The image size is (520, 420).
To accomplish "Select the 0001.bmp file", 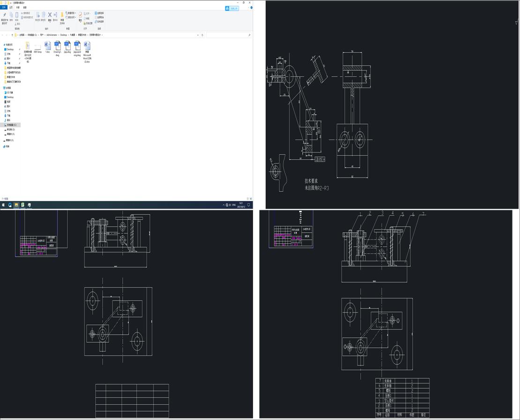I will pos(37,48).
